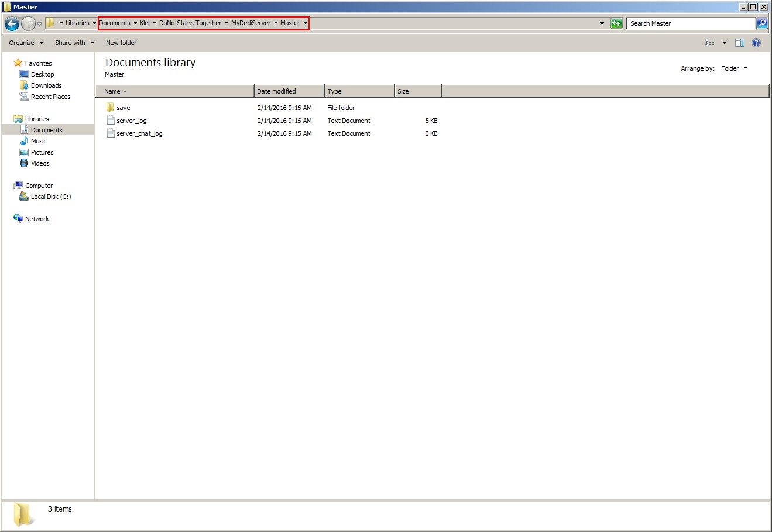
Task: Select the server_log file icon
Action: (111, 121)
